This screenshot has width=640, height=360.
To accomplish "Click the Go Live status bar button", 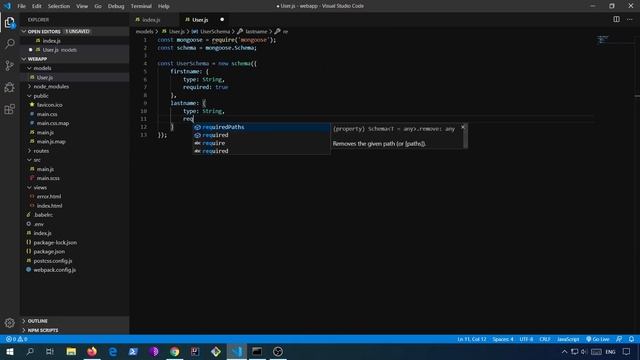I will tap(598, 339).
